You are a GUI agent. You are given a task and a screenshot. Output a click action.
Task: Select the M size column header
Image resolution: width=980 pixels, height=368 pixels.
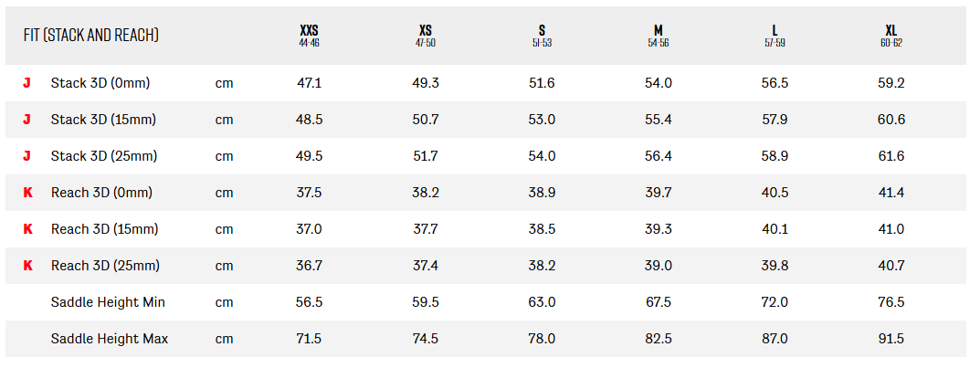point(659,35)
